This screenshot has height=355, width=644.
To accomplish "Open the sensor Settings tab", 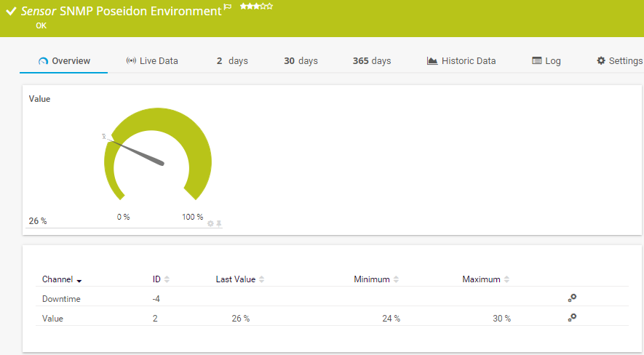I will 619,61.
